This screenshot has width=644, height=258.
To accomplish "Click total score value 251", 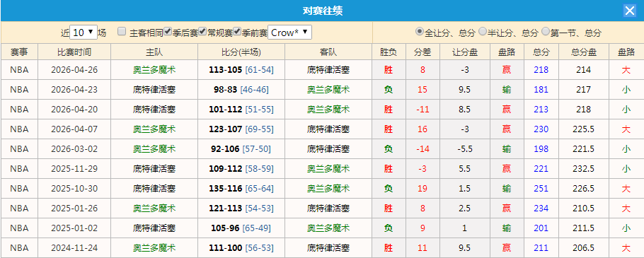I will [x=541, y=189].
